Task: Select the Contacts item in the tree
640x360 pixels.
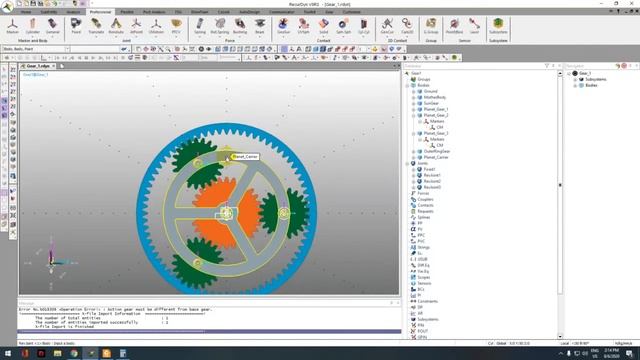Action: (425, 205)
